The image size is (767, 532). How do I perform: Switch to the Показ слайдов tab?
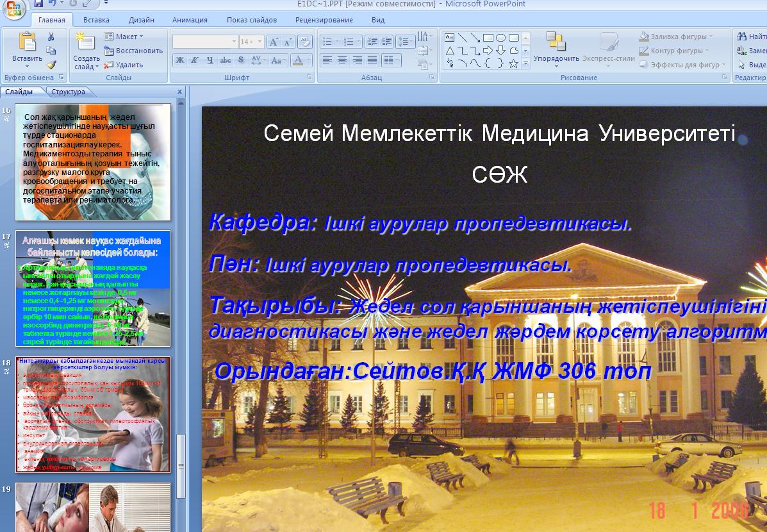pos(252,20)
